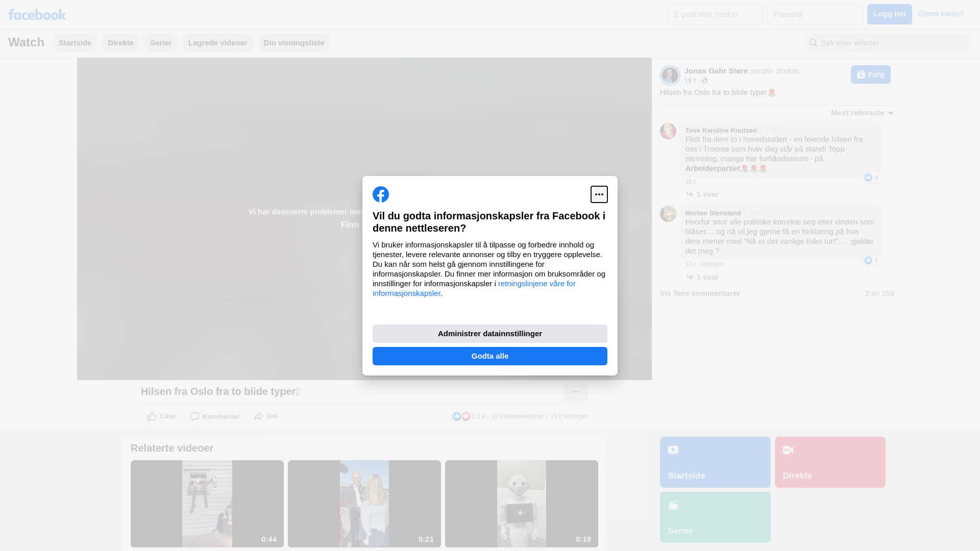The image size is (980, 551).
Task: Click Jonas Gahr Støre name link
Action: click(716, 71)
